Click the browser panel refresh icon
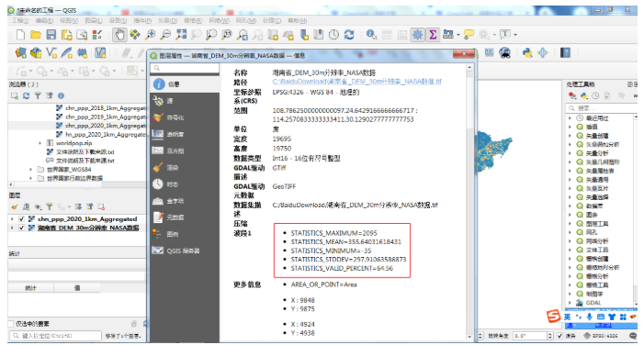Image resolution: width=644 pixels, height=345 pixels. coord(27,96)
